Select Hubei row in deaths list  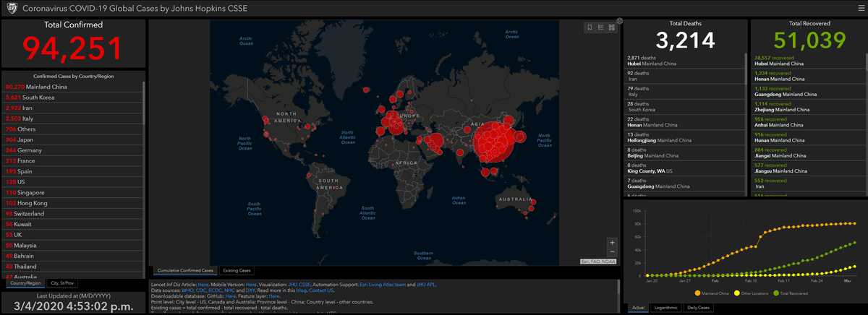tap(683, 60)
